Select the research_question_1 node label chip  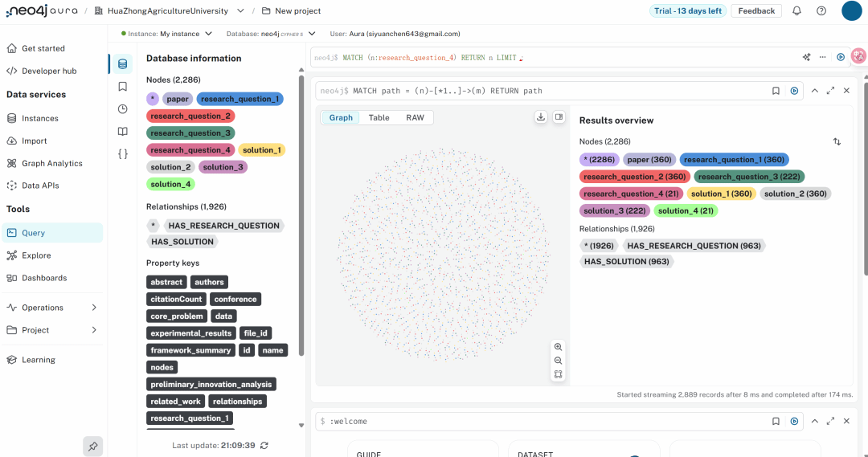[240, 99]
